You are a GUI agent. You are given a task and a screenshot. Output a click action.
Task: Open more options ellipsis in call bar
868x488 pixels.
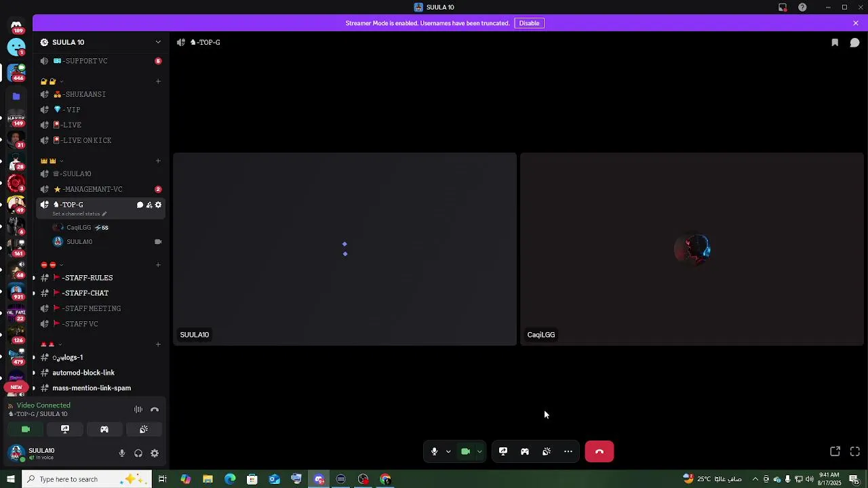(568, 451)
